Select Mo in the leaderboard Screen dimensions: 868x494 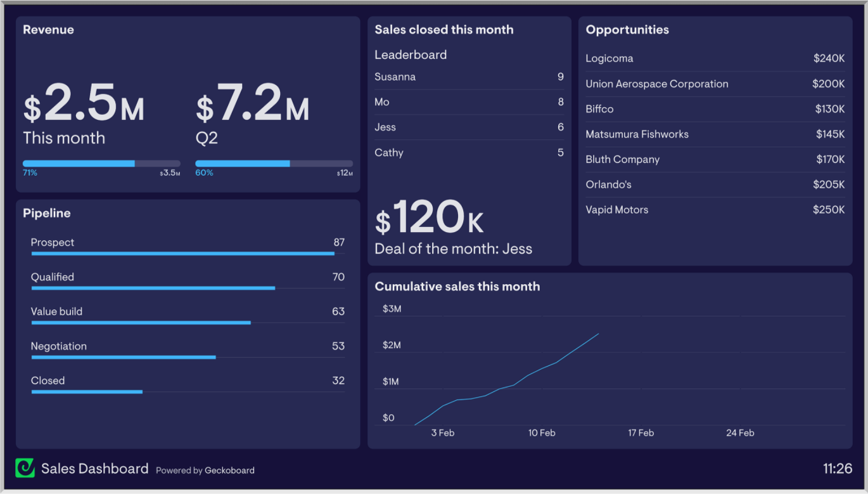[469, 102]
